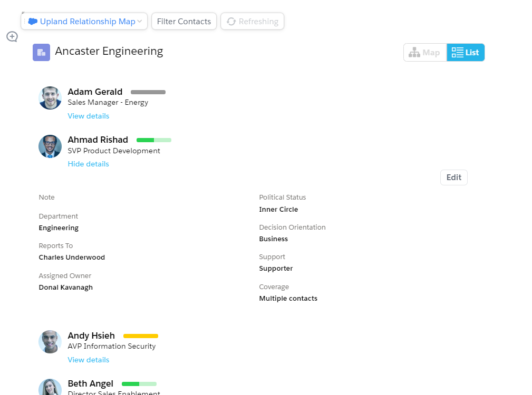The width and height of the screenshot is (532, 395).
Task: Hide details for Ahmad Rishad
Action: [88, 164]
